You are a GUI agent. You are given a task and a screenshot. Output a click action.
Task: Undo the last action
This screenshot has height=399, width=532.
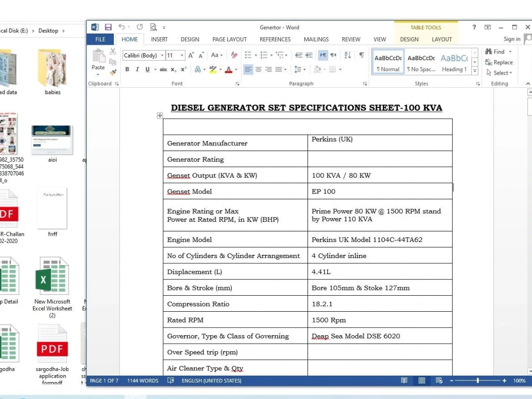[121, 27]
